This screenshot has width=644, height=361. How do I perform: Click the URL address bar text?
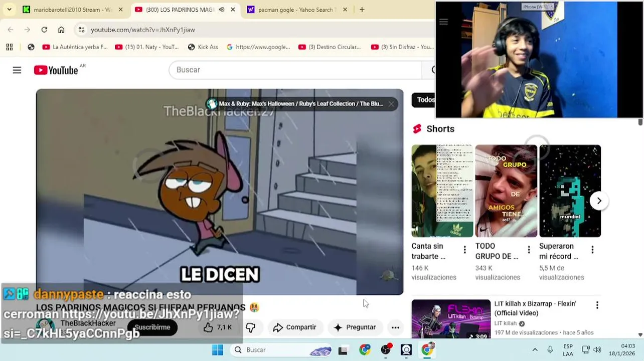tap(143, 30)
